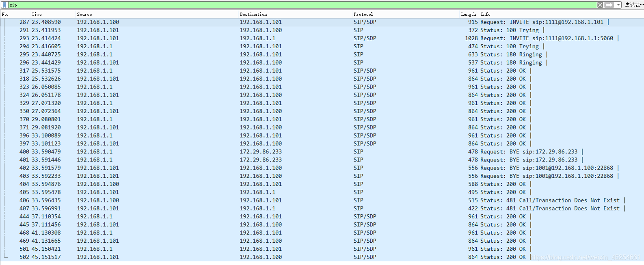Select packet 295 Status: 180 Ringing

[322, 54]
